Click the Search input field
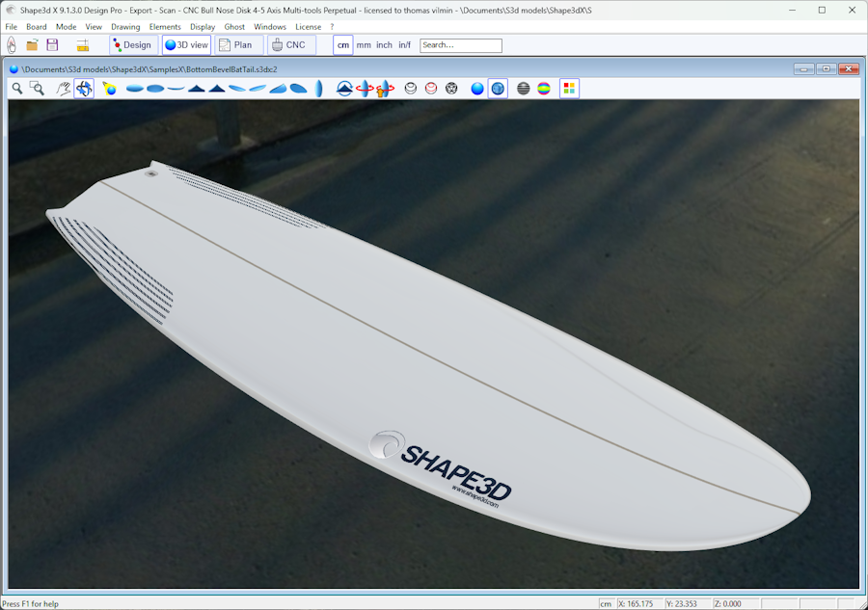The width and height of the screenshot is (868, 610). (461, 45)
